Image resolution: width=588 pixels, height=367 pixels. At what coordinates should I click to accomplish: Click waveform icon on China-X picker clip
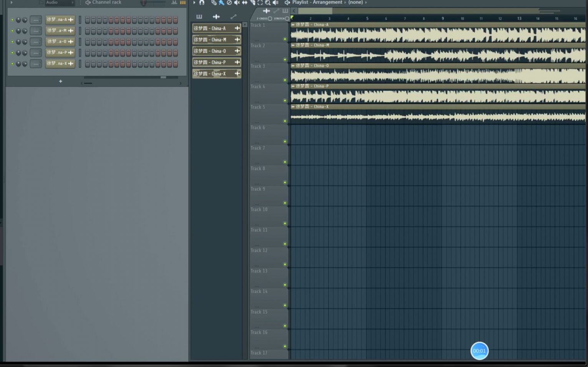coord(237,73)
